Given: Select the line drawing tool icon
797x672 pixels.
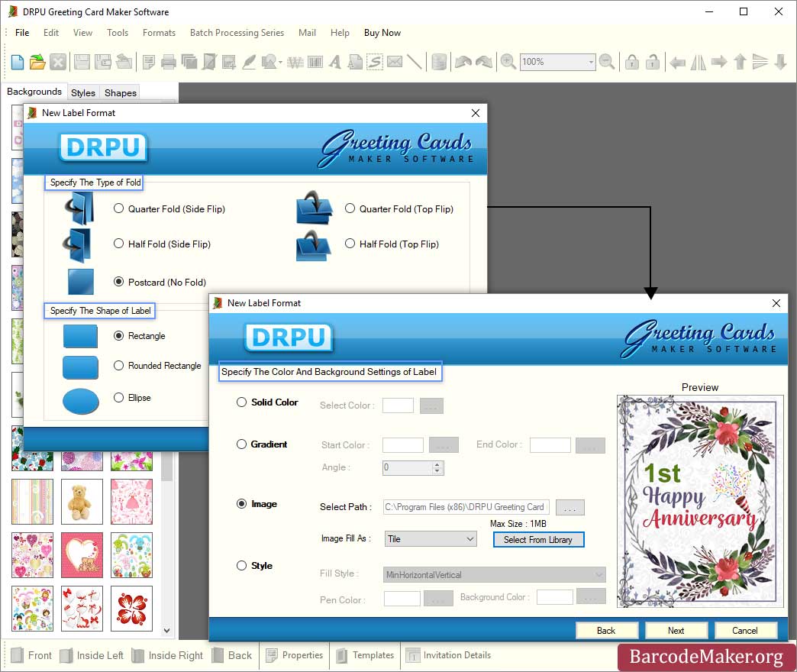Looking at the screenshot, I should (415, 62).
